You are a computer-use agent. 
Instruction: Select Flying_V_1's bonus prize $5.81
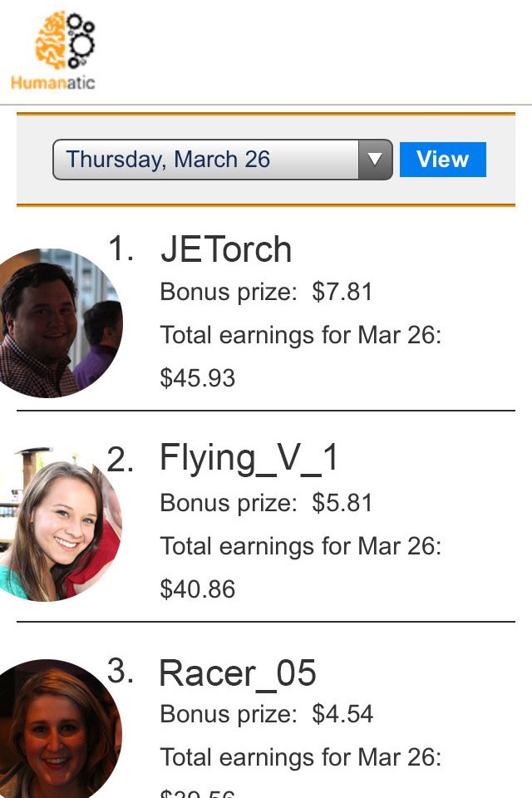(342, 503)
